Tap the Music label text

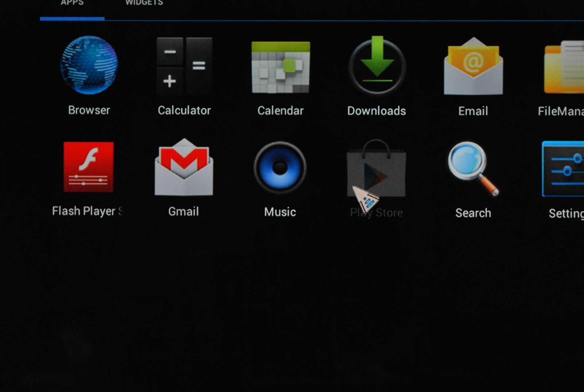pyautogui.click(x=280, y=212)
